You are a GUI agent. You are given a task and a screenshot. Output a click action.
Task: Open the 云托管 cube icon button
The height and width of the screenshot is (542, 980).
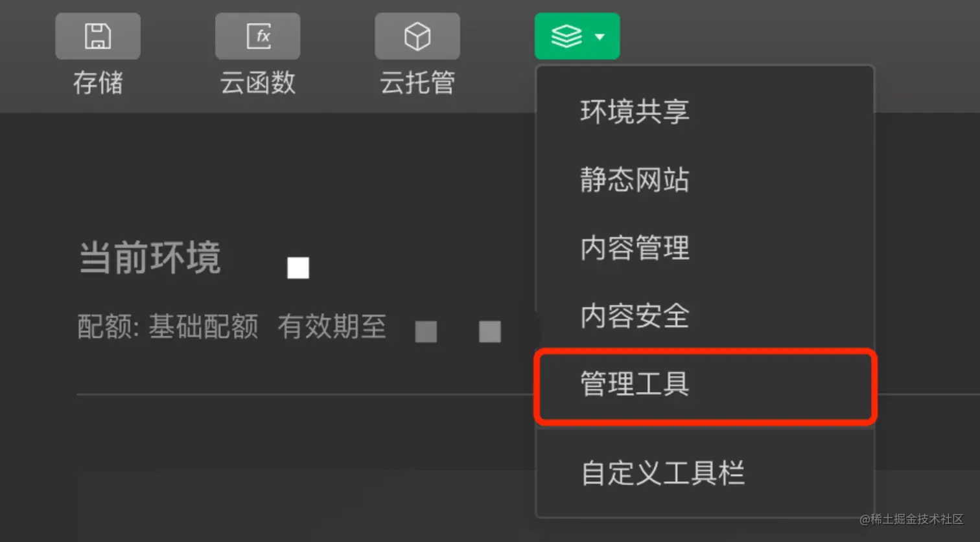[417, 36]
